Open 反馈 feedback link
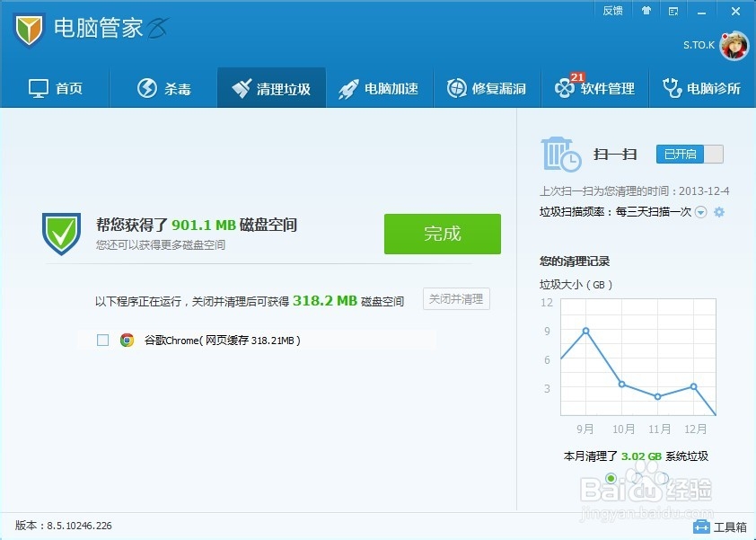Image resolution: width=756 pixels, height=540 pixels. click(612, 10)
